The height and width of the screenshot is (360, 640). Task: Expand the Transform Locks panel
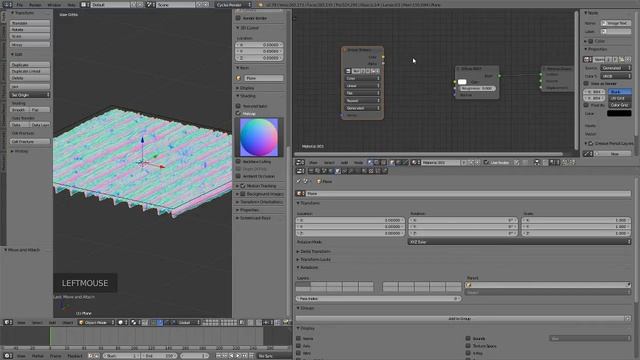tap(315, 259)
